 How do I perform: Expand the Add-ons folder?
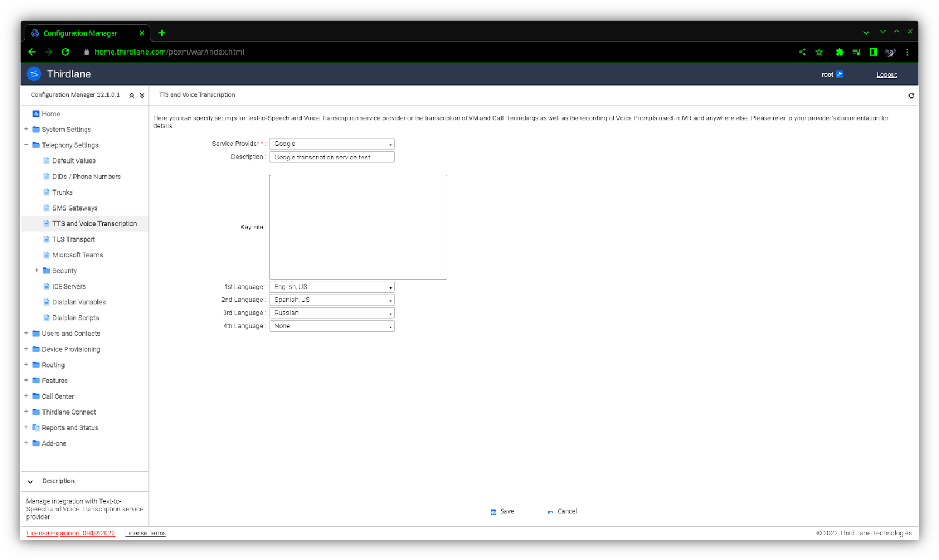(x=26, y=443)
